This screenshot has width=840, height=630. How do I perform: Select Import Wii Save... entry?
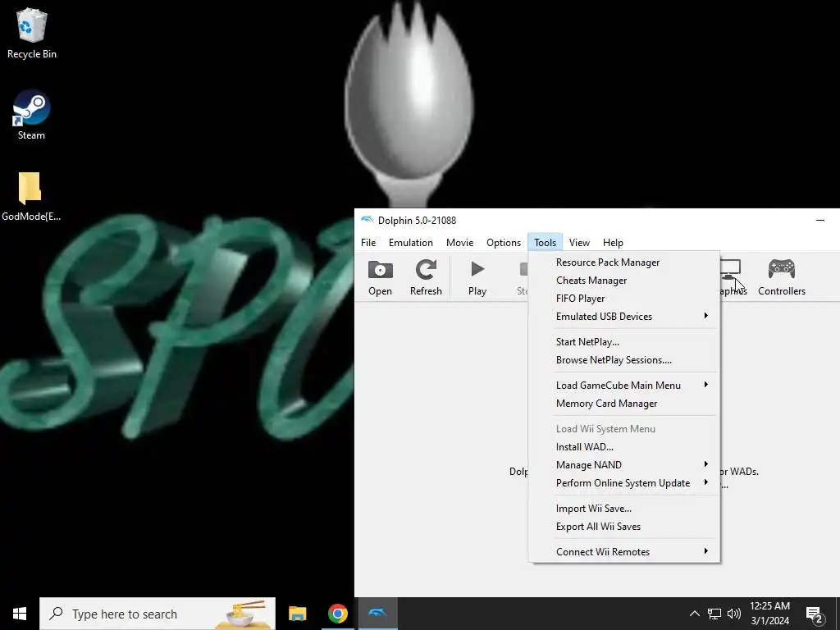624,509
